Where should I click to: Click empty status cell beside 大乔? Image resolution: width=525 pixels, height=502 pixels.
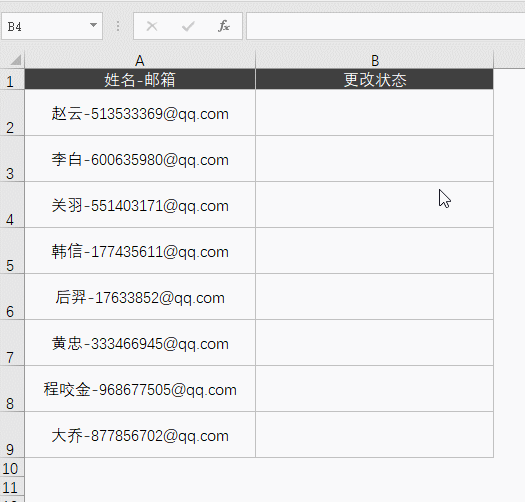[374, 435]
